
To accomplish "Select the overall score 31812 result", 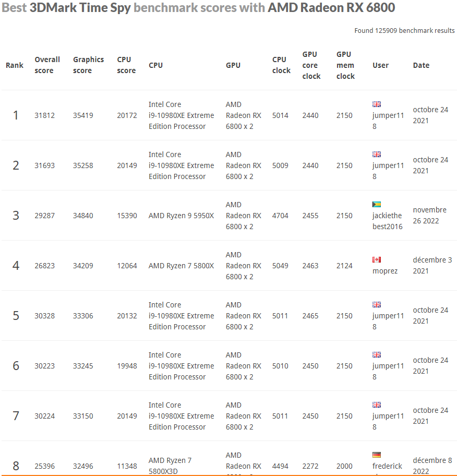I will (45, 115).
